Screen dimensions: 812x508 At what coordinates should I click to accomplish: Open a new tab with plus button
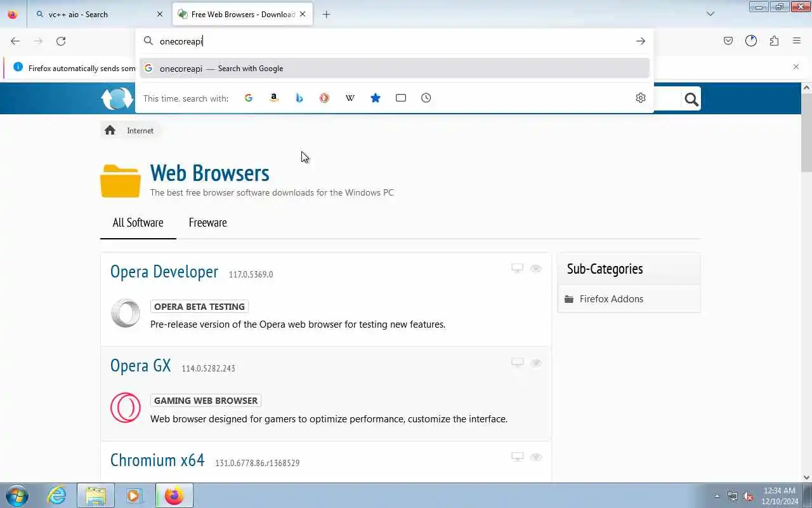tap(326, 14)
